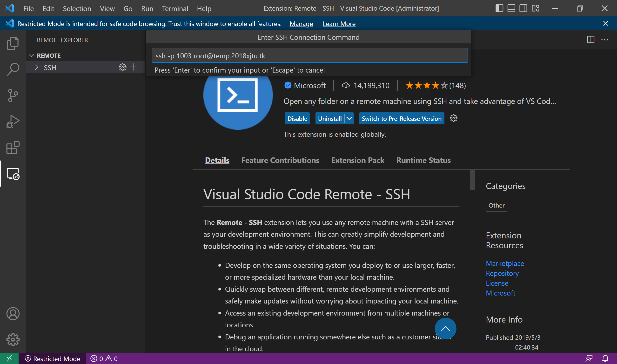The width and height of the screenshot is (617, 364).
Task: Open the Explorer view in activity bar
Action: (13, 43)
